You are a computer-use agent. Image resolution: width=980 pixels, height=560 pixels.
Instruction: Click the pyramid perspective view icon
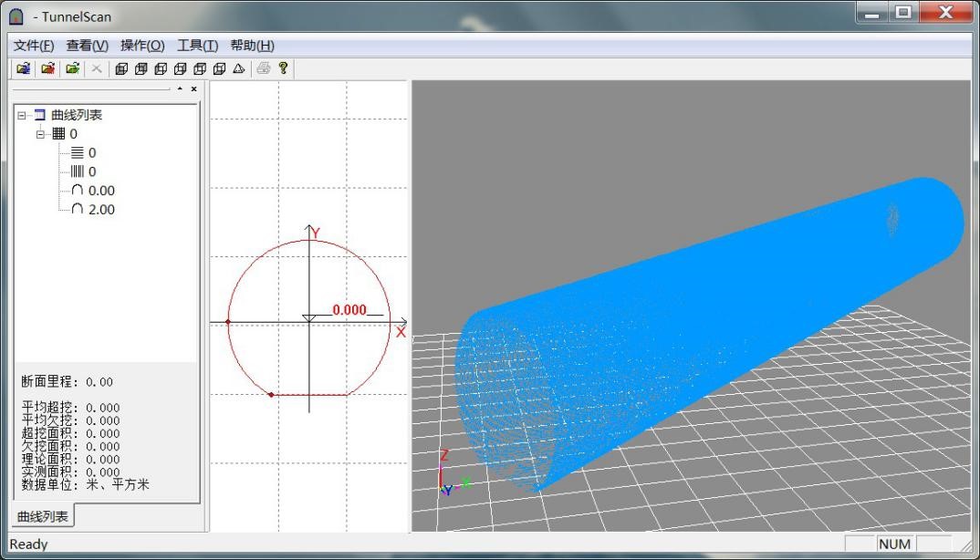click(x=238, y=68)
